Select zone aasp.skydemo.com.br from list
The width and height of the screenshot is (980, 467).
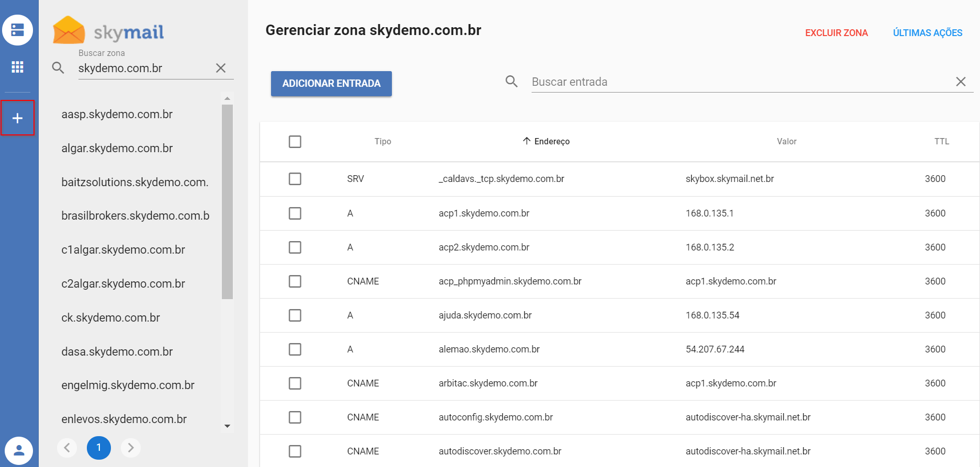point(117,115)
